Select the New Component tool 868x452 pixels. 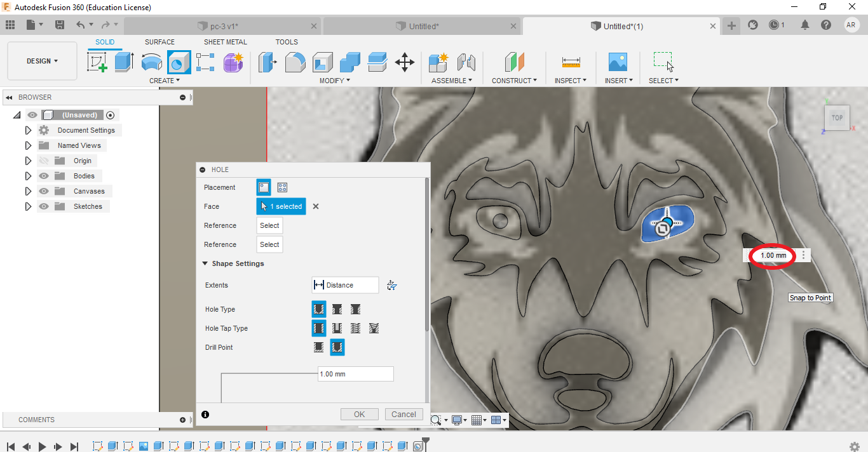pos(438,62)
